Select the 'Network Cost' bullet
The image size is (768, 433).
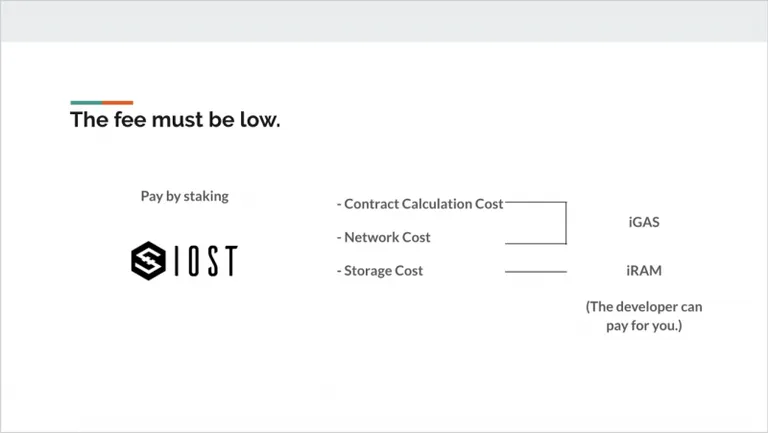pos(384,237)
